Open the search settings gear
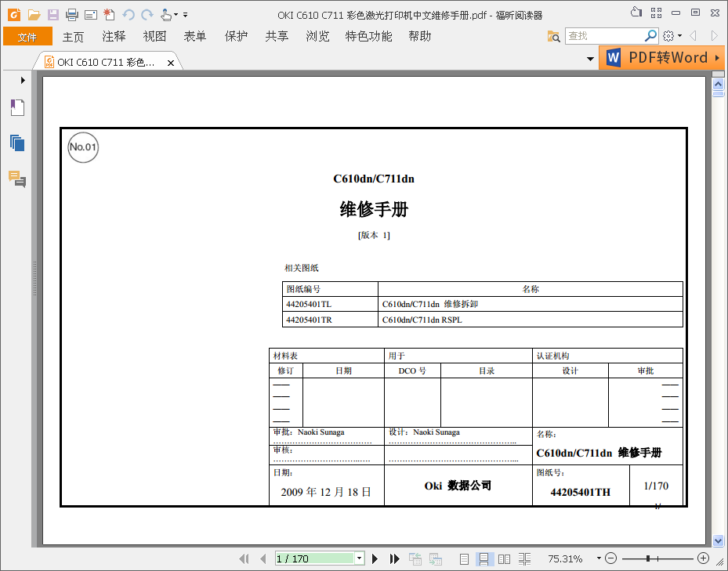 668,36
